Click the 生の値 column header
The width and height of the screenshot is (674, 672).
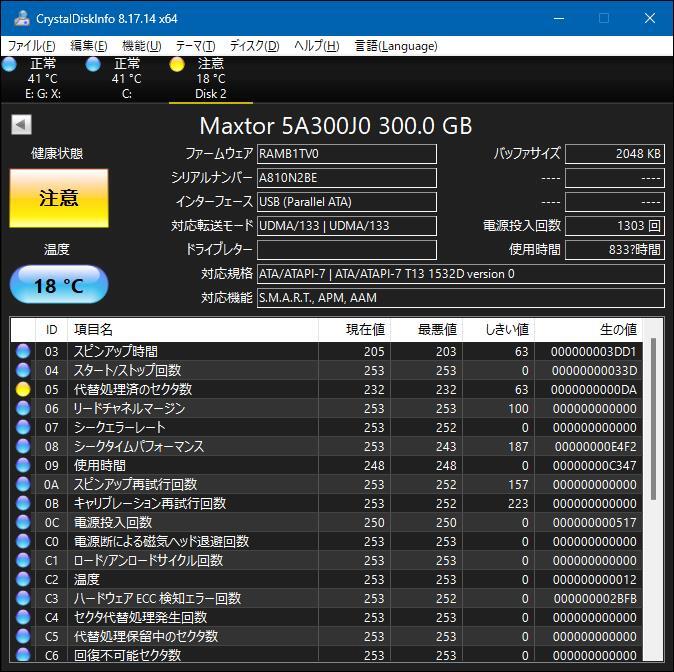click(589, 330)
